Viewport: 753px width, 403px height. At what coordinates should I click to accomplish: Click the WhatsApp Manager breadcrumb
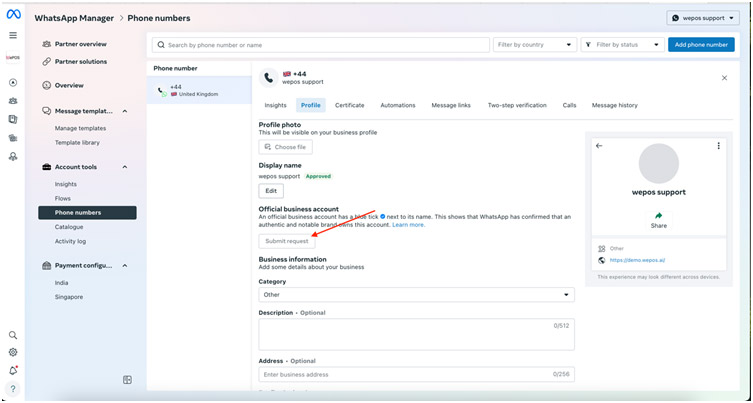(x=74, y=18)
